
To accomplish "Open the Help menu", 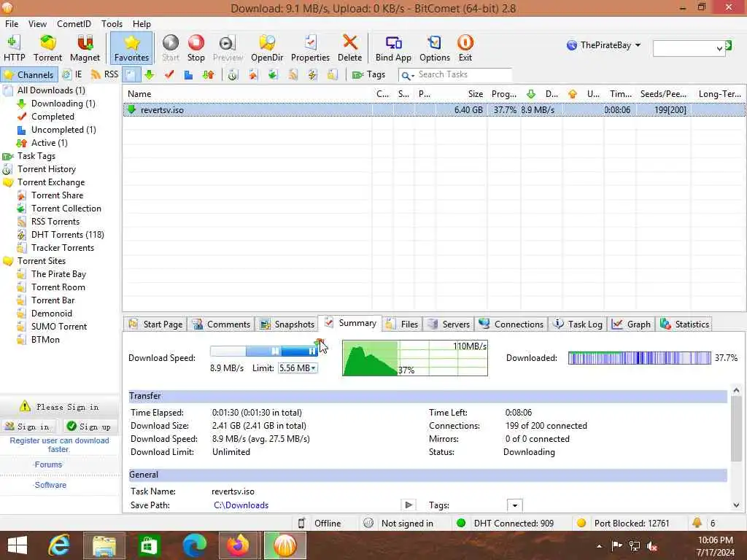I will 142,24.
